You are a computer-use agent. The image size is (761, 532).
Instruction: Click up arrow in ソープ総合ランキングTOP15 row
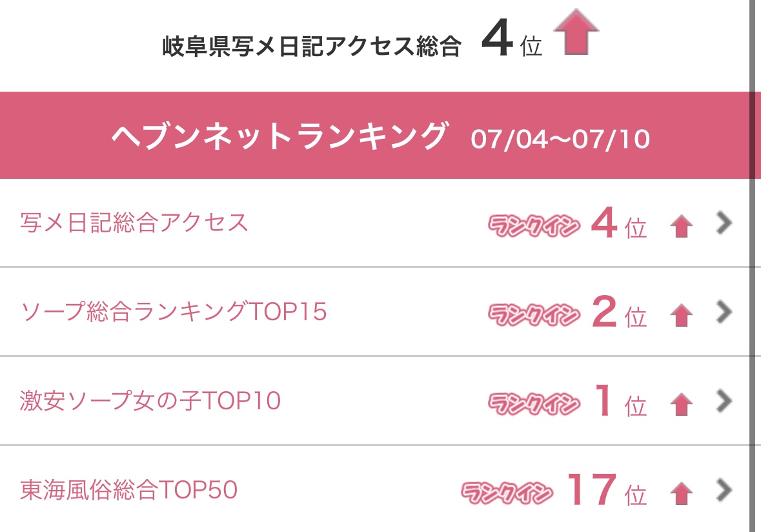pyautogui.click(x=682, y=315)
